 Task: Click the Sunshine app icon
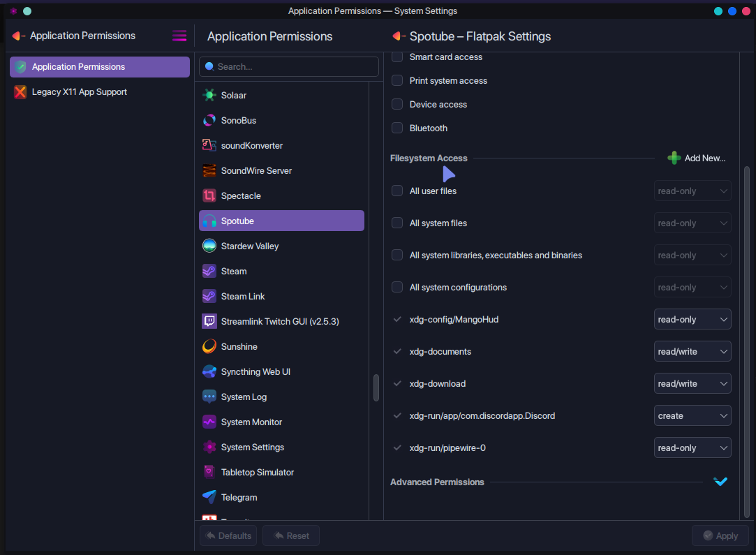coord(209,346)
